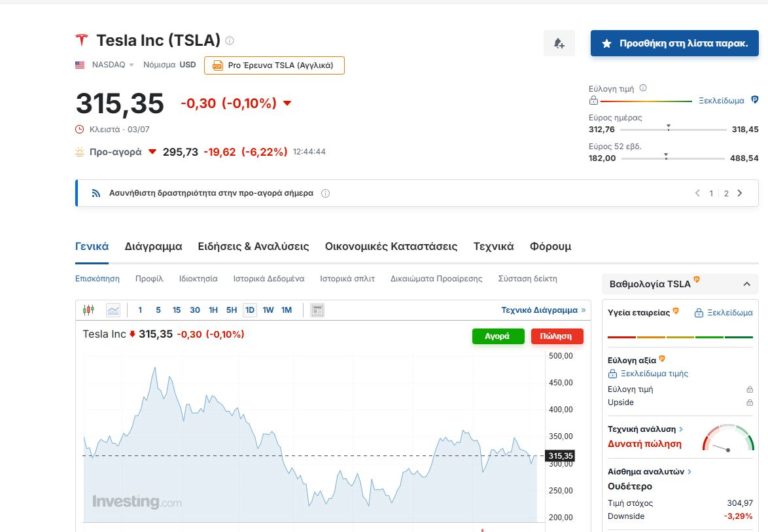Click the news layout icon in chart toolbar

pos(317,310)
